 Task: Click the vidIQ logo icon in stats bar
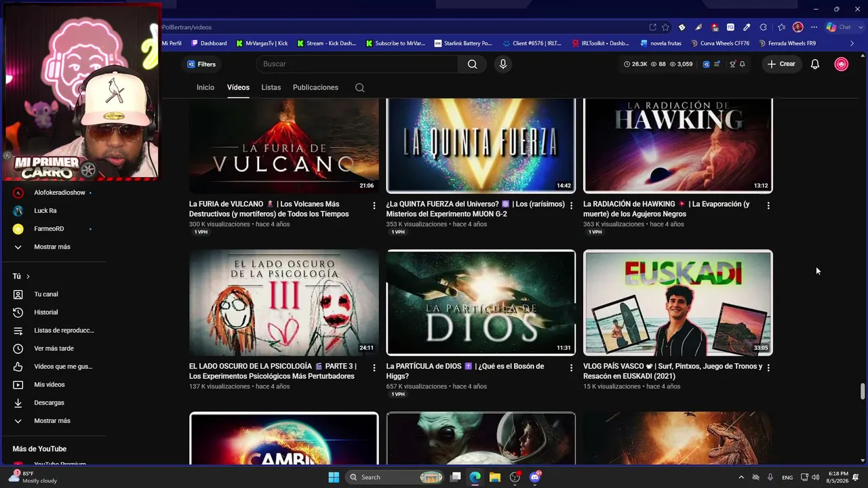coord(706,64)
